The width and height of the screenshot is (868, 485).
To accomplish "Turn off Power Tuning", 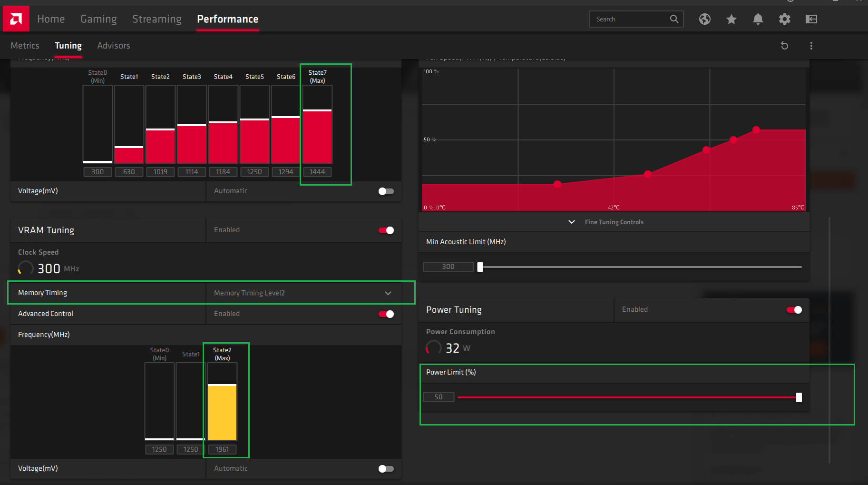I will tap(793, 309).
